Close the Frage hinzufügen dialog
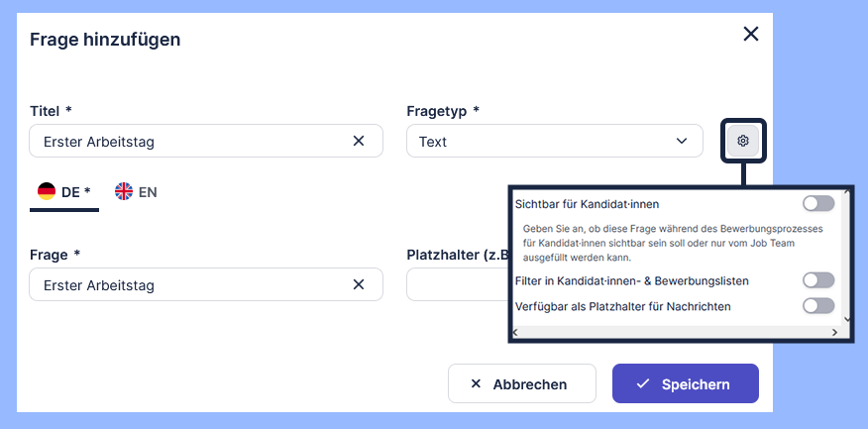The width and height of the screenshot is (868, 429). coord(751,35)
